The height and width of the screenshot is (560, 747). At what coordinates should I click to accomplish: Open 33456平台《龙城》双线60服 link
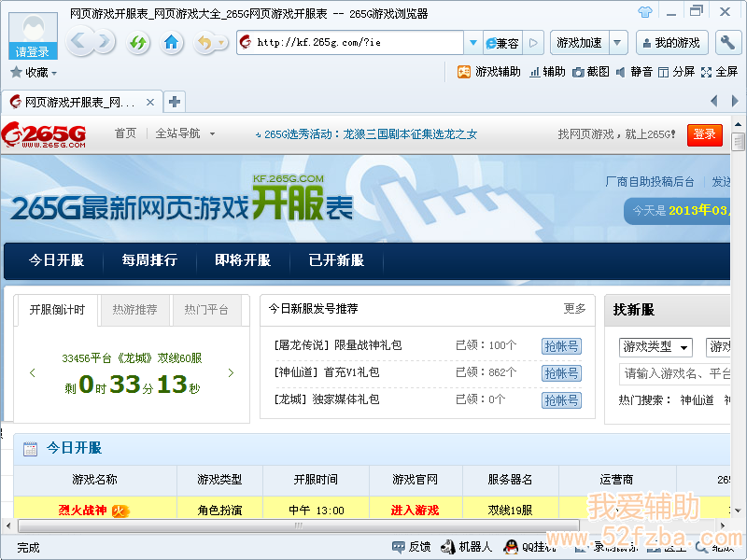(132, 358)
